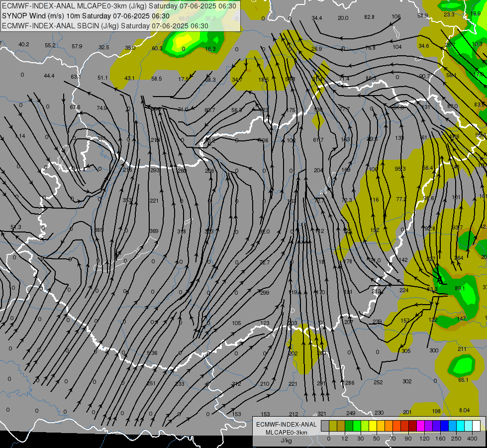Click the map value 293
This screenshot has width=487, height=448.
click(x=154, y=170)
